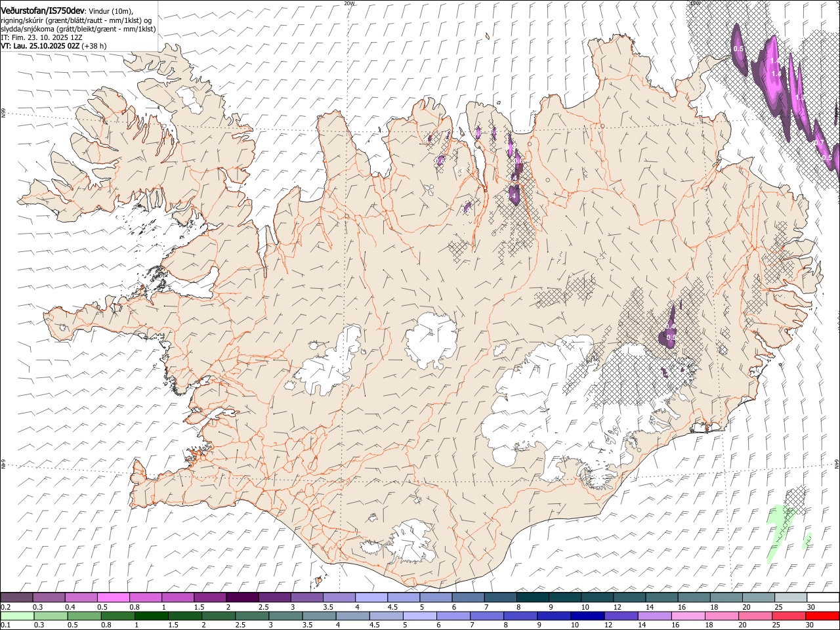This screenshot has height=630, width=840.
Task: Select the pale lavender 4–4.5 snow legend swatch
Action: (x=371, y=598)
